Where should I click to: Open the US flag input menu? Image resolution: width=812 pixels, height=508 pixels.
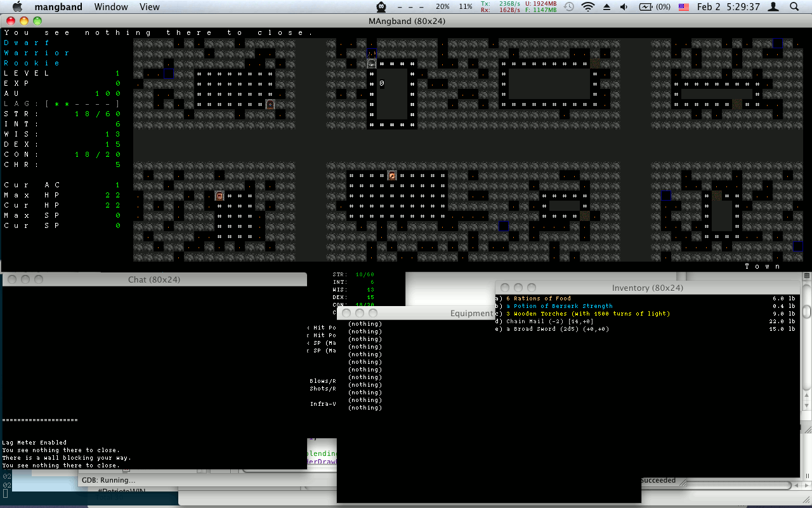(684, 7)
